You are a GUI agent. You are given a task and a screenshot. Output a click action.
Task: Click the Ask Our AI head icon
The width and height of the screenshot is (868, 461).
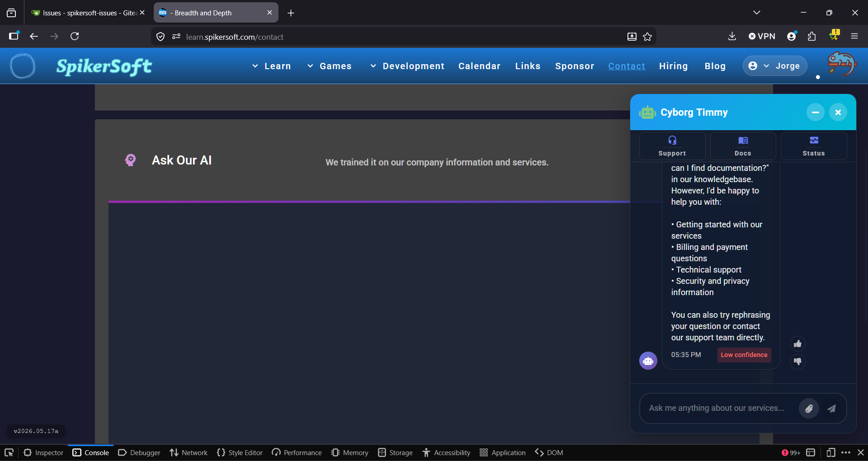click(x=130, y=160)
